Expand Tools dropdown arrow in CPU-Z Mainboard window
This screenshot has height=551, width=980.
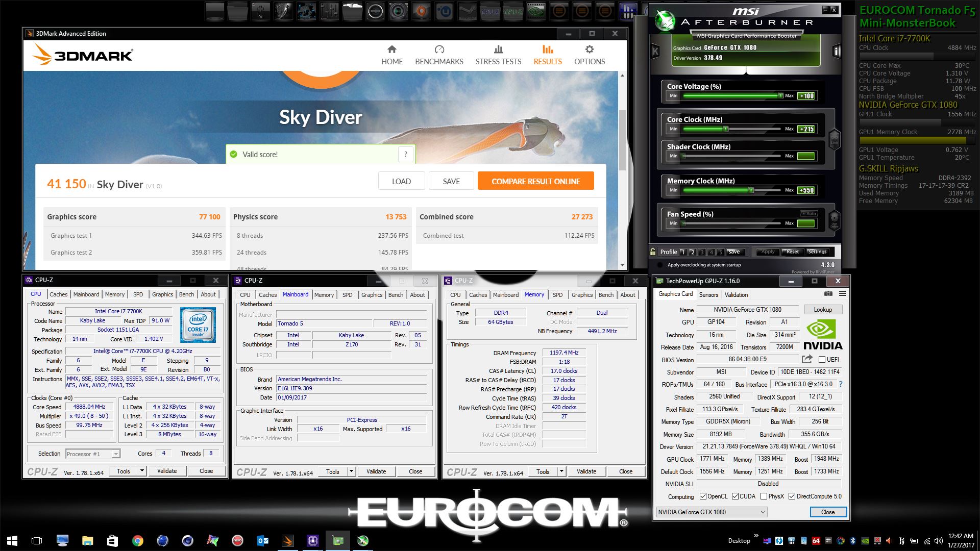pos(351,471)
